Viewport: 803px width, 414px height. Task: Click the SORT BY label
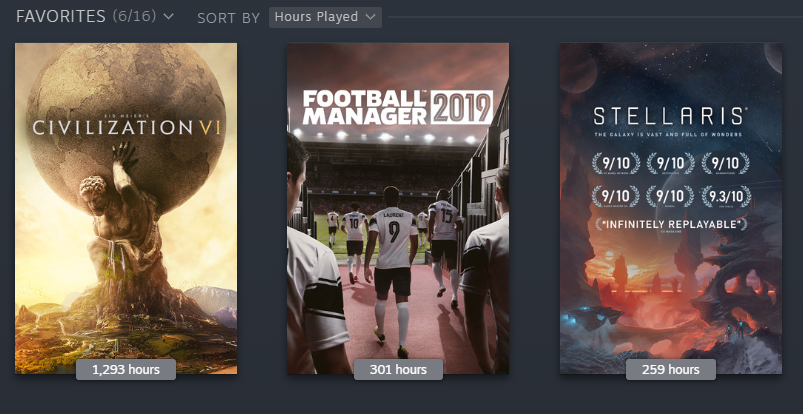(228, 18)
